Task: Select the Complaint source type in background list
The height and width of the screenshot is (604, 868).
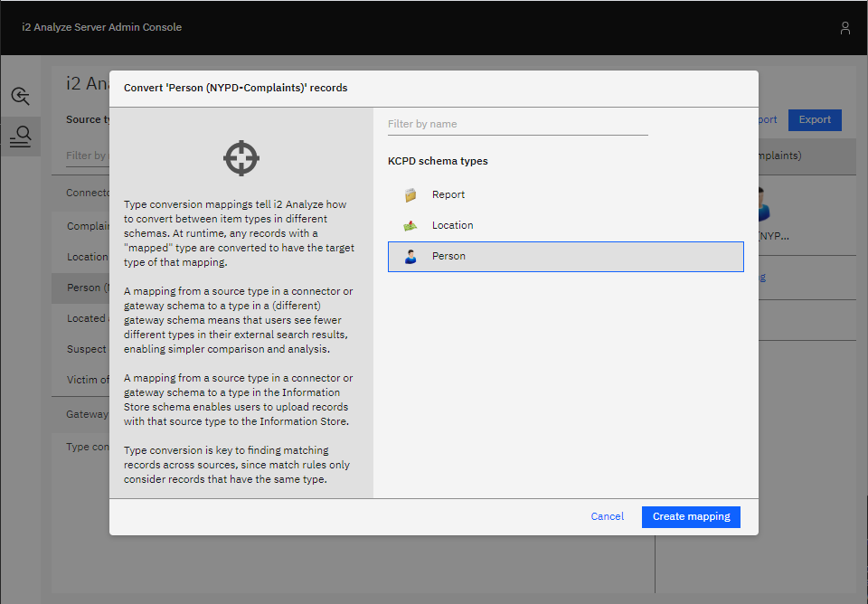Action: [88, 226]
